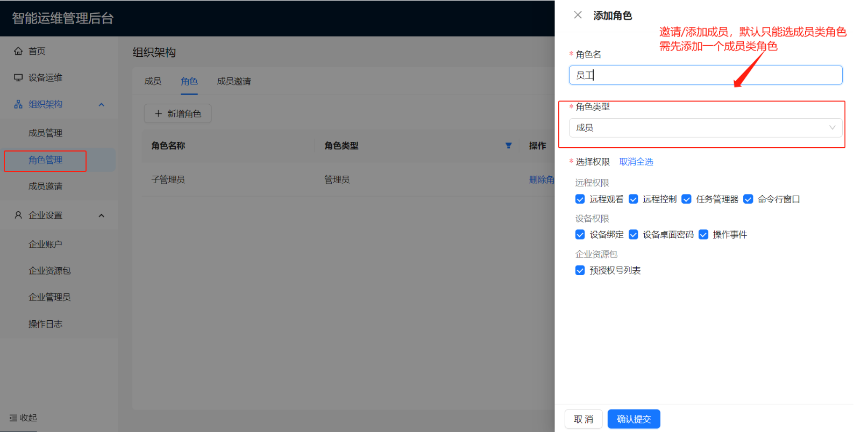Click the 取消 button
Image resolution: width=868 pixels, height=432 pixels.
point(584,419)
